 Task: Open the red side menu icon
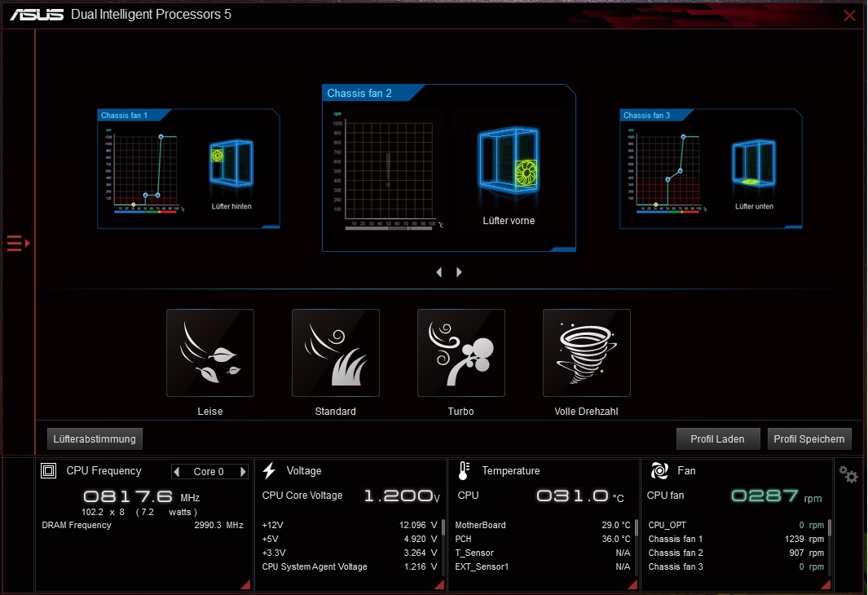tap(18, 243)
